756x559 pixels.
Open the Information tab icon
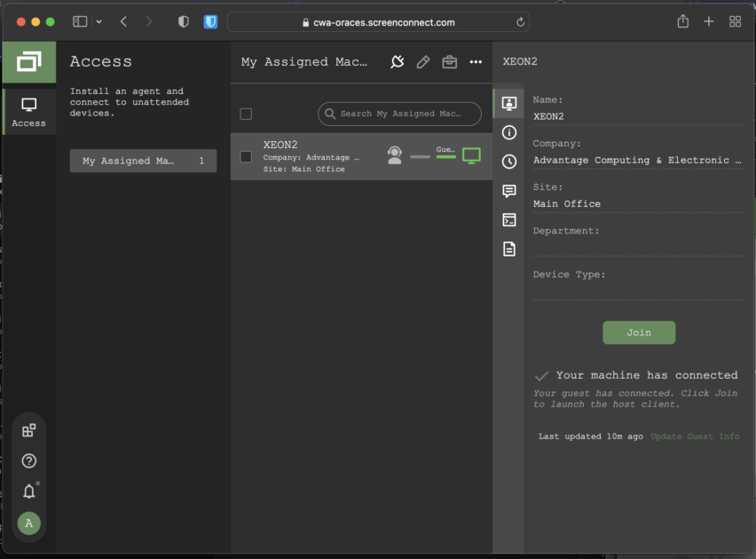tap(509, 132)
